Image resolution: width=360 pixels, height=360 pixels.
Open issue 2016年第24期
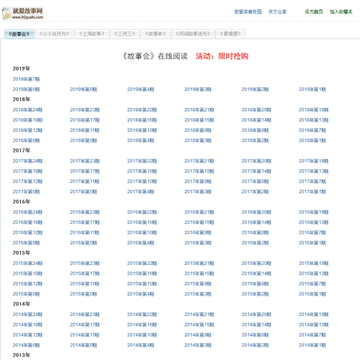pos(28,212)
